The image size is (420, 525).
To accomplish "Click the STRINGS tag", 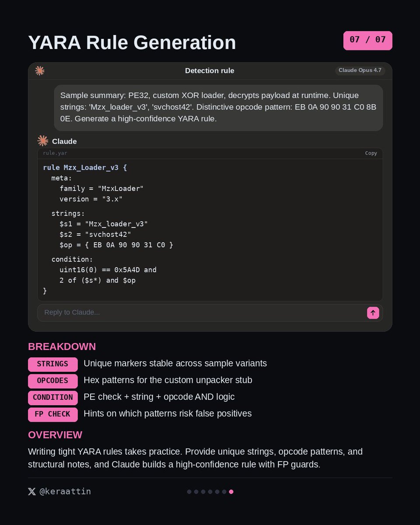I will click(52, 364).
